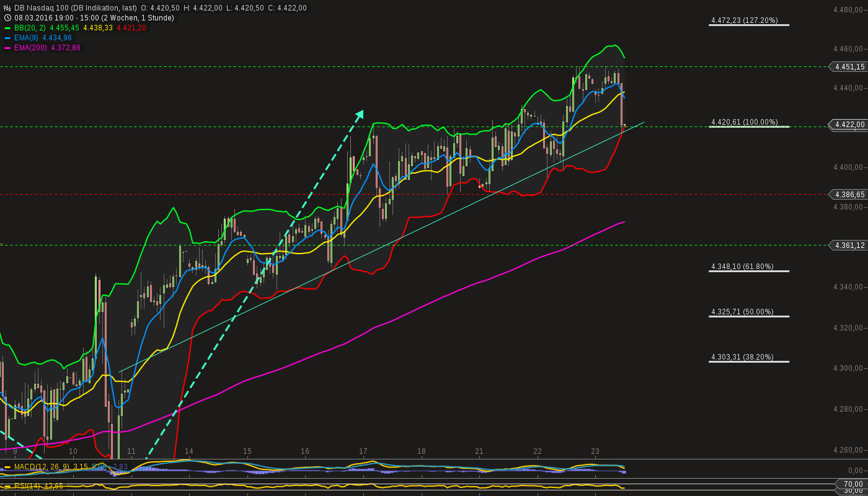Click date axis label 22

coord(538,451)
